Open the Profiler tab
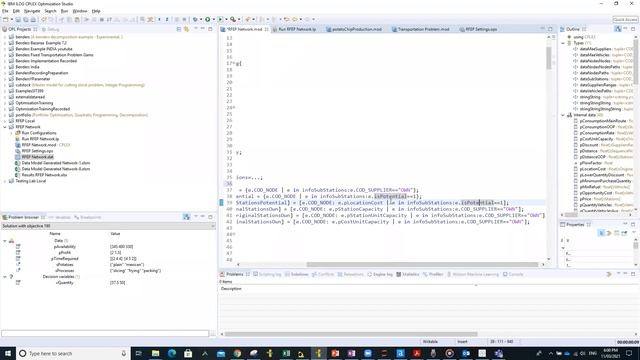The image size is (640, 360). (433, 274)
